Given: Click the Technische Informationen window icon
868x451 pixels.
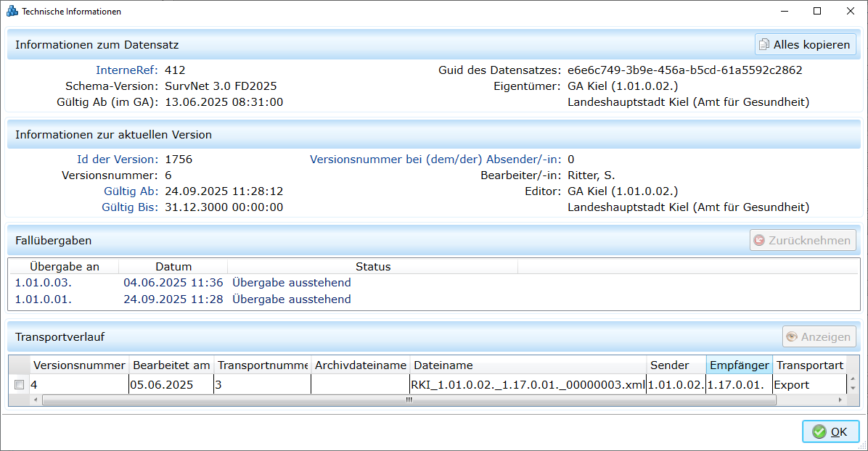Looking at the screenshot, I should click(x=12, y=12).
